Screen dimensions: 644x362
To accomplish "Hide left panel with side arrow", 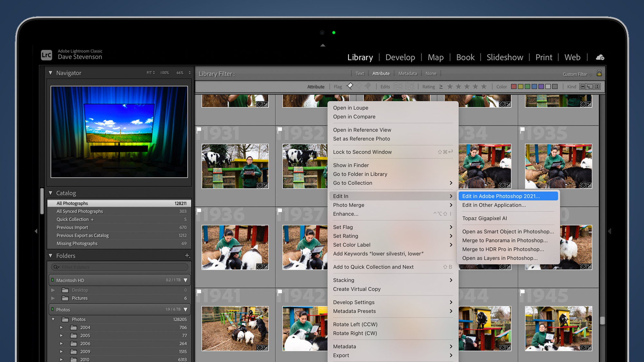I will tap(36, 231).
